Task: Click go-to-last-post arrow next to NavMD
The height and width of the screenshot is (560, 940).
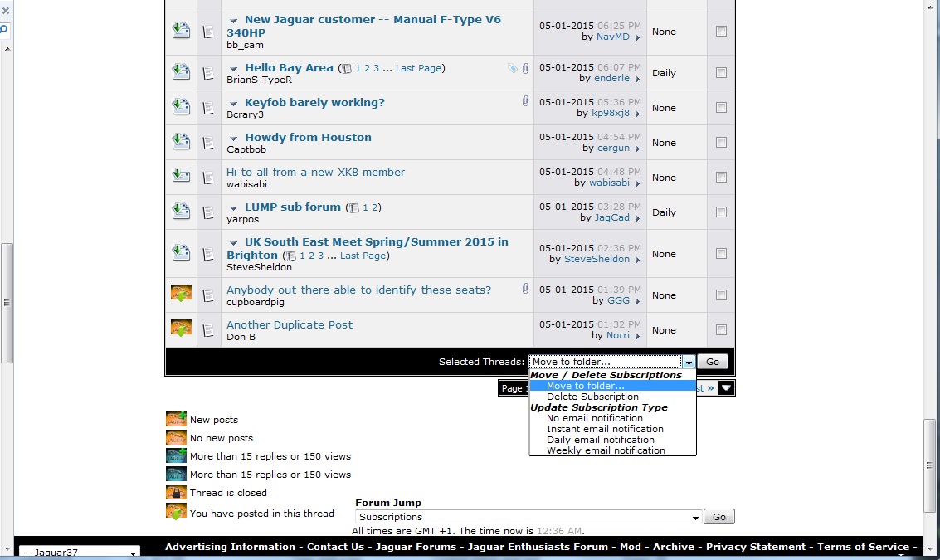Action: [x=637, y=37]
